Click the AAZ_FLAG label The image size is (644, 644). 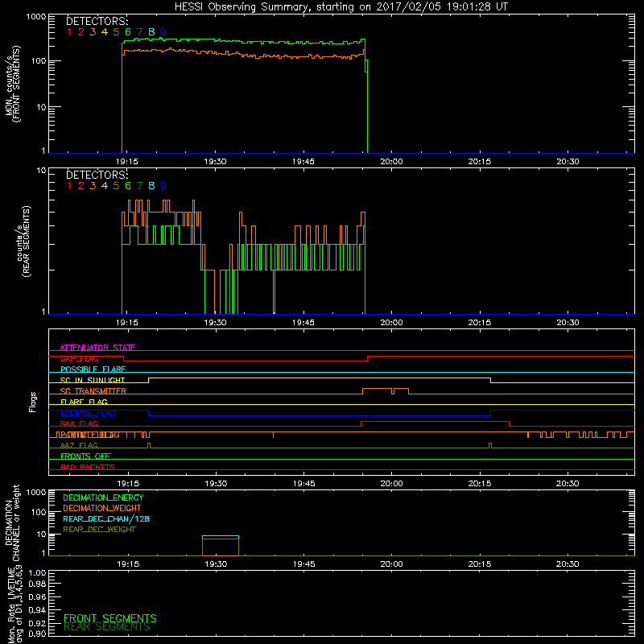tap(79, 446)
